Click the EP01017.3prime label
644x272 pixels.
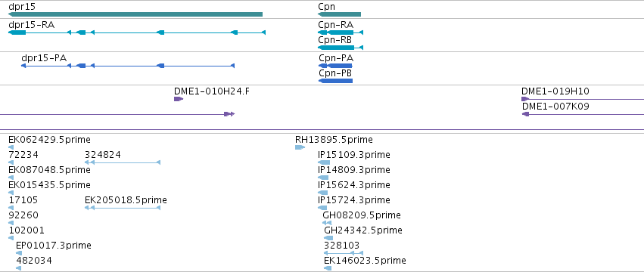(54, 246)
